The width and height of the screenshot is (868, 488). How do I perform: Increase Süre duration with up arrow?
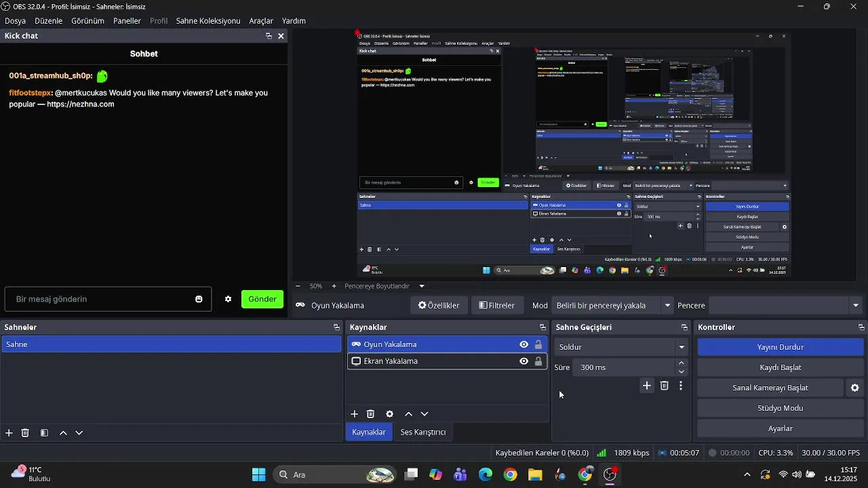click(x=682, y=363)
